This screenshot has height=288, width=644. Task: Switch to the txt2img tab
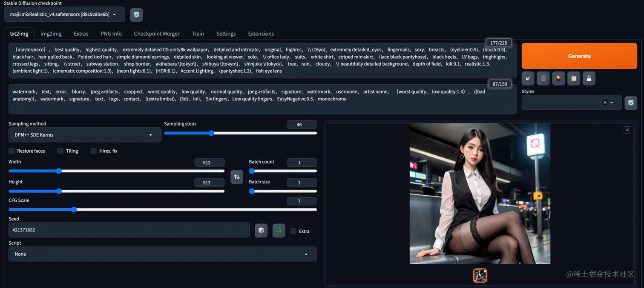[x=19, y=34]
